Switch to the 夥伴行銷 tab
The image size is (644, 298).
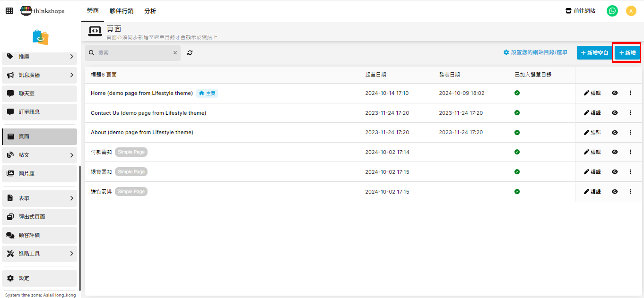(x=121, y=11)
